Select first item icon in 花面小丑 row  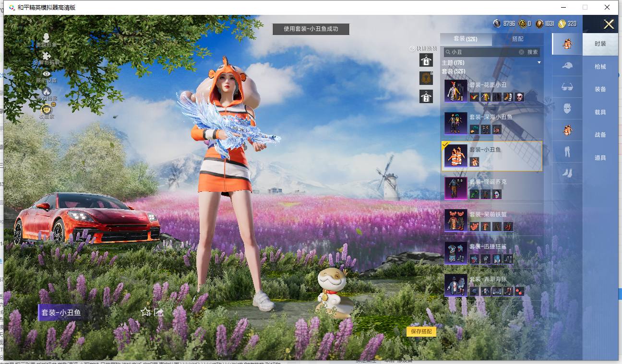tap(474, 97)
